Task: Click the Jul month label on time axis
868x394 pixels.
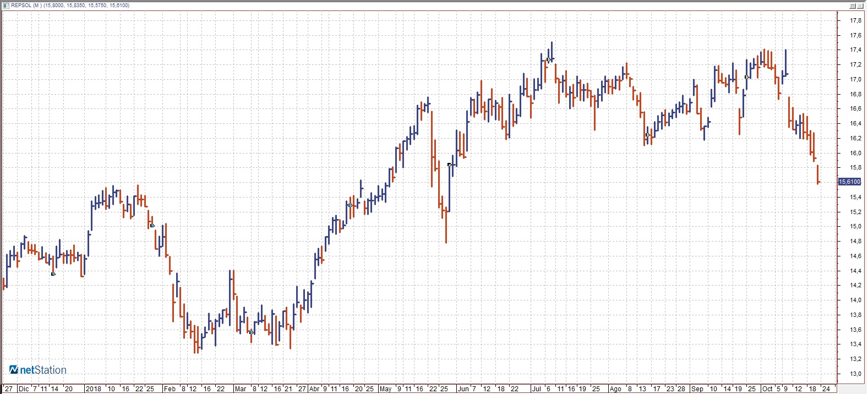Action: (x=536, y=388)
